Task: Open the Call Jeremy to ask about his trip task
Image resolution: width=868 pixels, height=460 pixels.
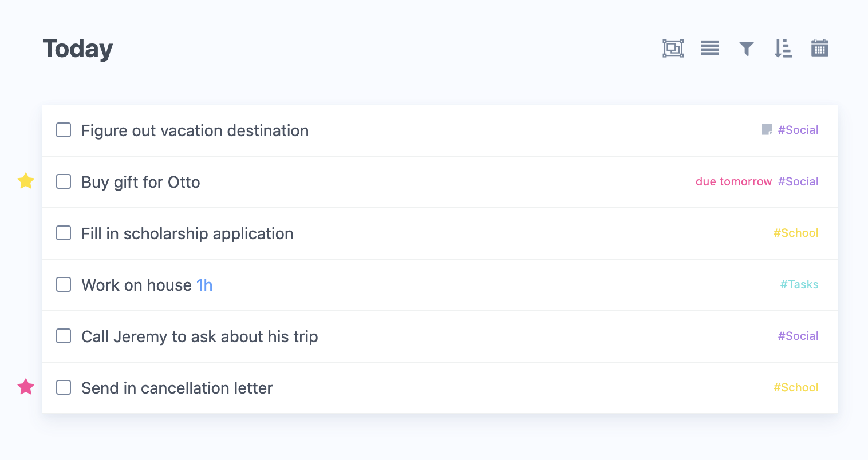Action: coord(440,336)
